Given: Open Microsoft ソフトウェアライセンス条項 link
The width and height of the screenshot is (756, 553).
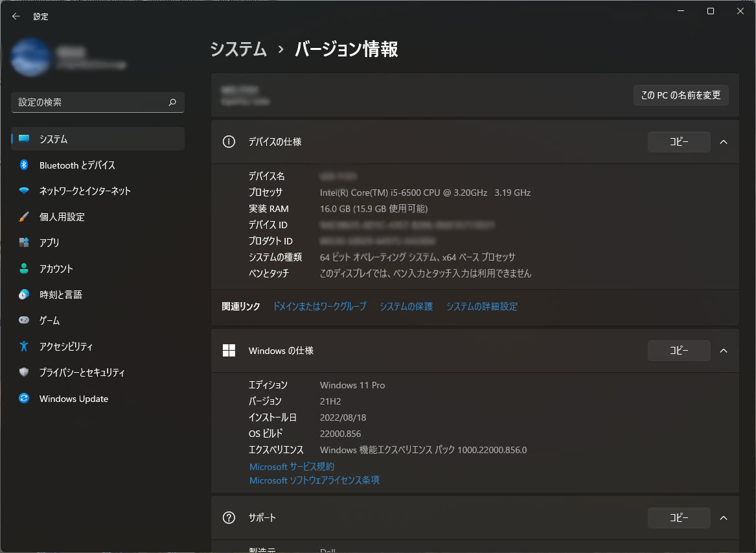Looking at the screenshot, I should click(x=314, y=480).
